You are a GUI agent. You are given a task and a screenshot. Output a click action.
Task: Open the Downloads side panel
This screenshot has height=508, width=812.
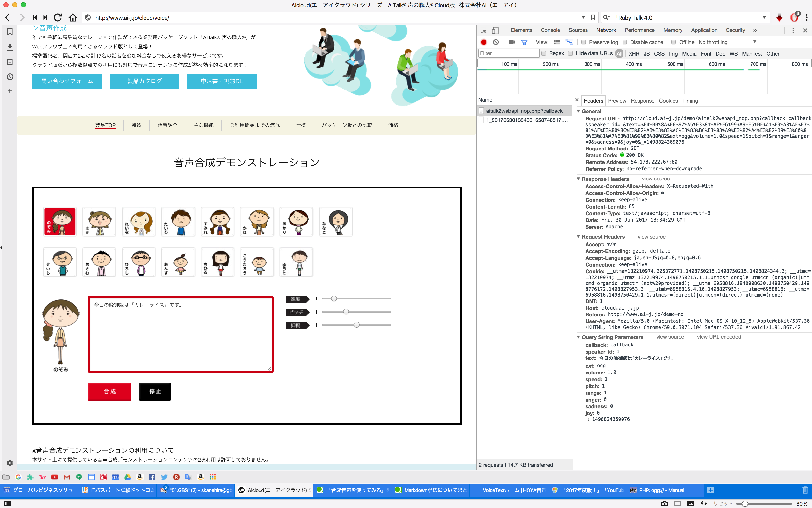pyautogui.click(x=10, y=47)
